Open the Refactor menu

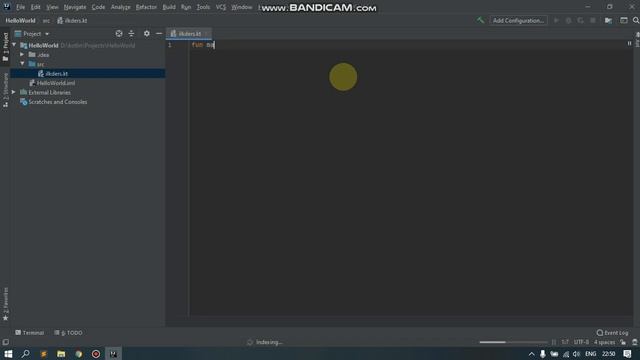[146, 7]
